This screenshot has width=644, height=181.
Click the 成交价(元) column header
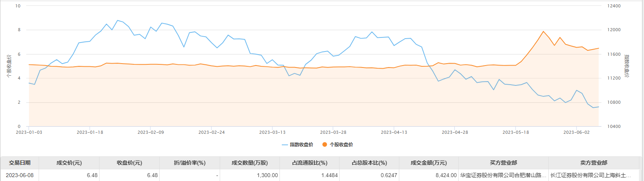[69, 163]
